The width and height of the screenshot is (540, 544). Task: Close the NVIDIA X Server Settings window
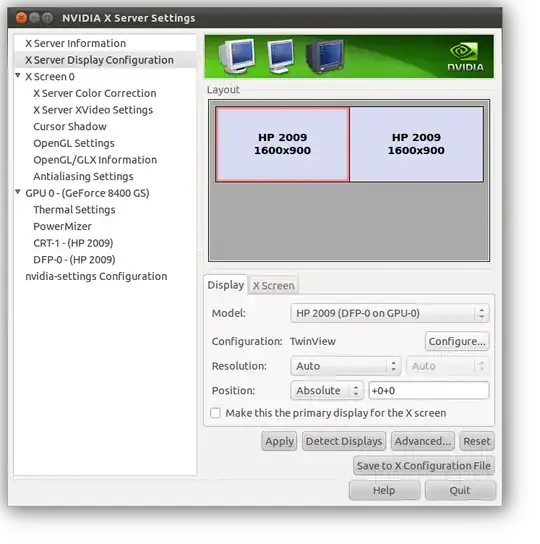coord(21,18)
